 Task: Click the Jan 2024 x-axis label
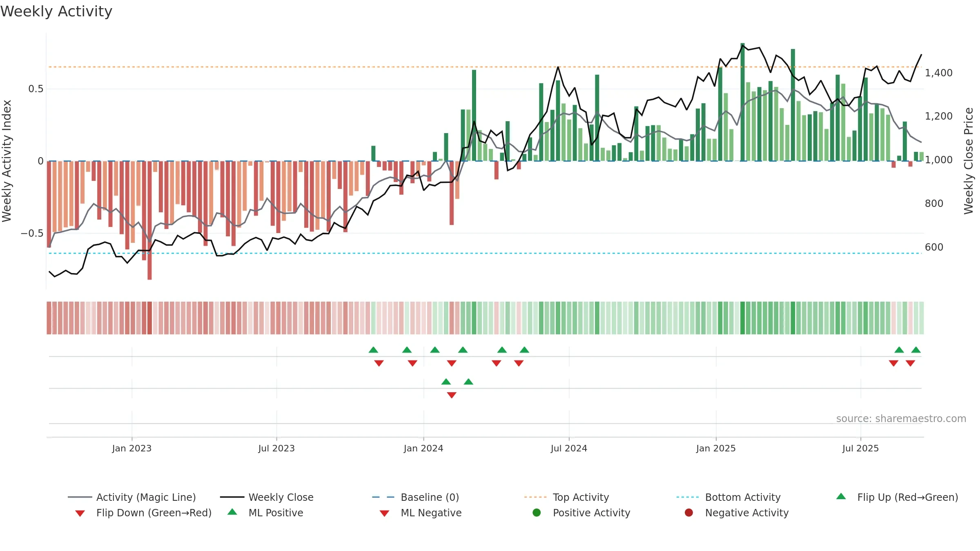pyautogui.click(x=423, y=448)
